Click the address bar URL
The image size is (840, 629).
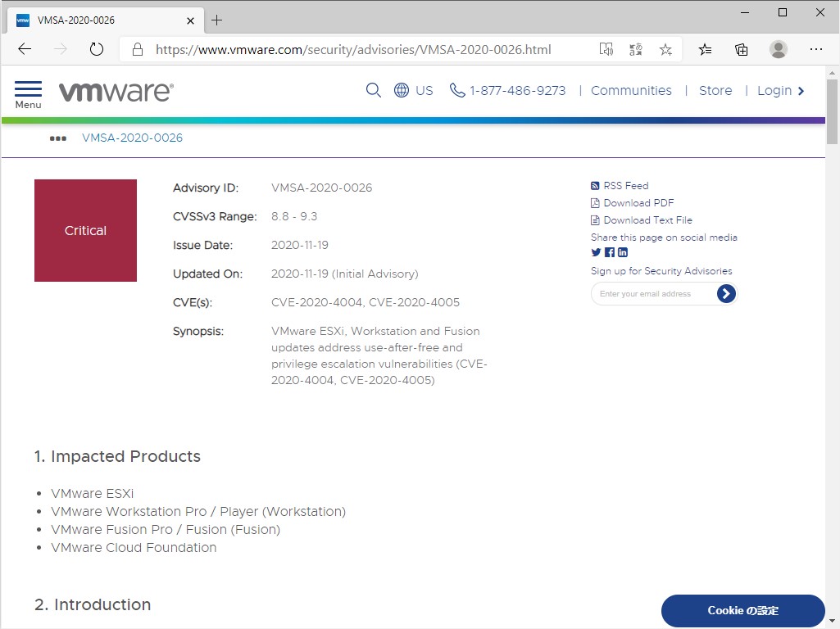353,50
